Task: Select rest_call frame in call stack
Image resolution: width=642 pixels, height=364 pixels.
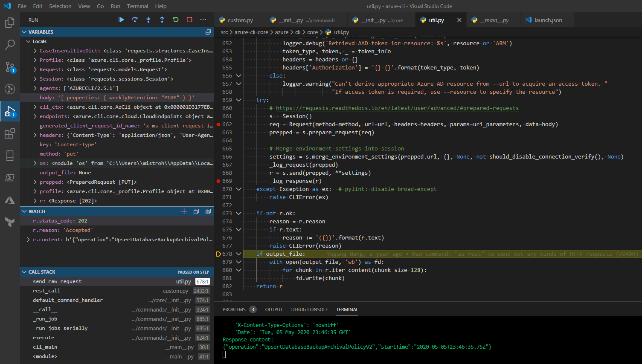Action: click(46, 291)
